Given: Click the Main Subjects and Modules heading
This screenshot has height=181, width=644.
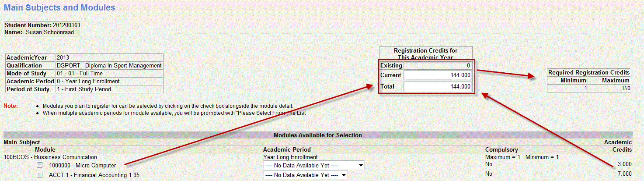Looking at the screenshot, I should click(x=59, y=8).
